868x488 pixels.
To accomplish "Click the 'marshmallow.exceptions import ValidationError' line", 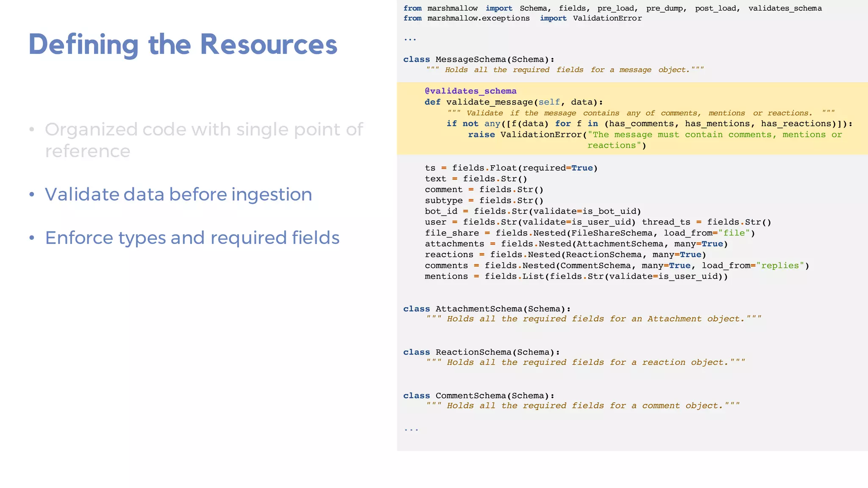I will (x=523, y=18).
